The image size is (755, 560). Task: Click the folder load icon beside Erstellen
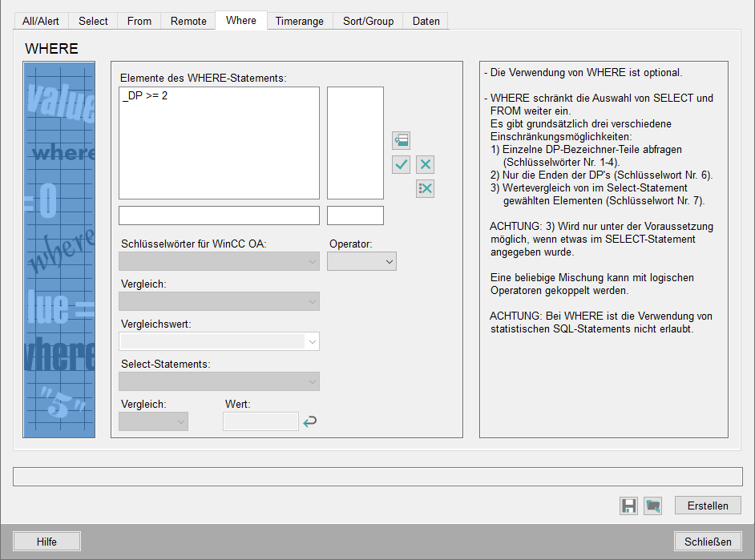tap(653, 506)
